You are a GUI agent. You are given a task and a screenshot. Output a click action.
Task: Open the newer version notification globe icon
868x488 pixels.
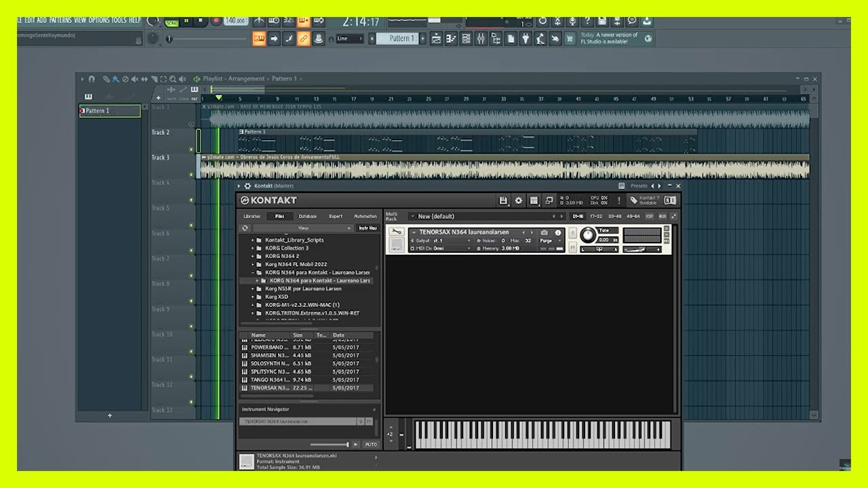pyautogui.click(x=648, y=39)
